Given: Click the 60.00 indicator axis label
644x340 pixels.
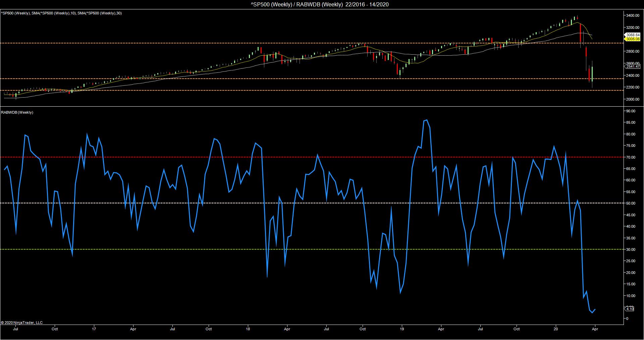Looking at the screenshot, I should click(631, 180).
